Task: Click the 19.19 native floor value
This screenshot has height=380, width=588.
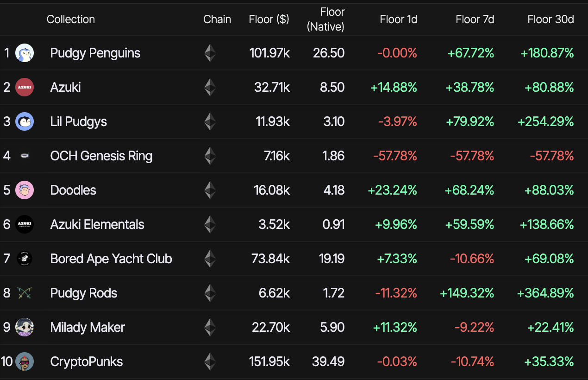Action: pyautogui.click(x=332, y=259)
